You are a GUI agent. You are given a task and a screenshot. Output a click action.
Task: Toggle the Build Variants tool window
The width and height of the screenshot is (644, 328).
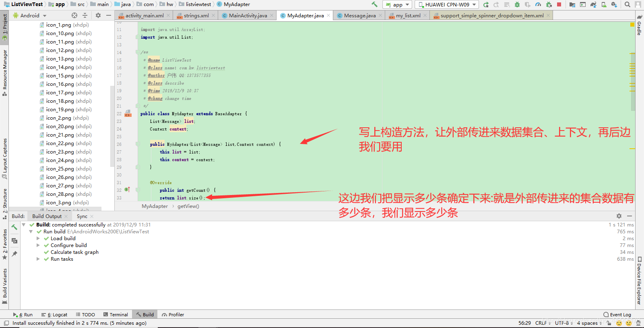pyautogui.click(x=4, y=286)
